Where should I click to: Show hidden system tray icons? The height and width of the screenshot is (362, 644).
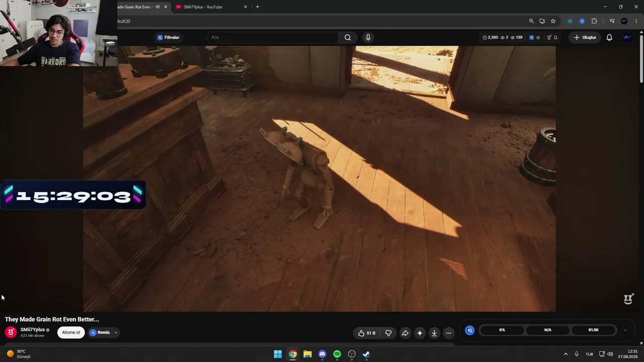566,354
